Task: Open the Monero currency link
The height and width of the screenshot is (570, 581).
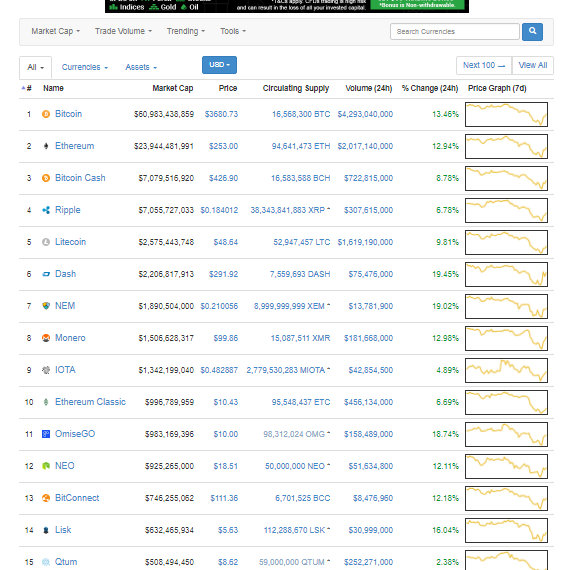Action: point(70,338)
